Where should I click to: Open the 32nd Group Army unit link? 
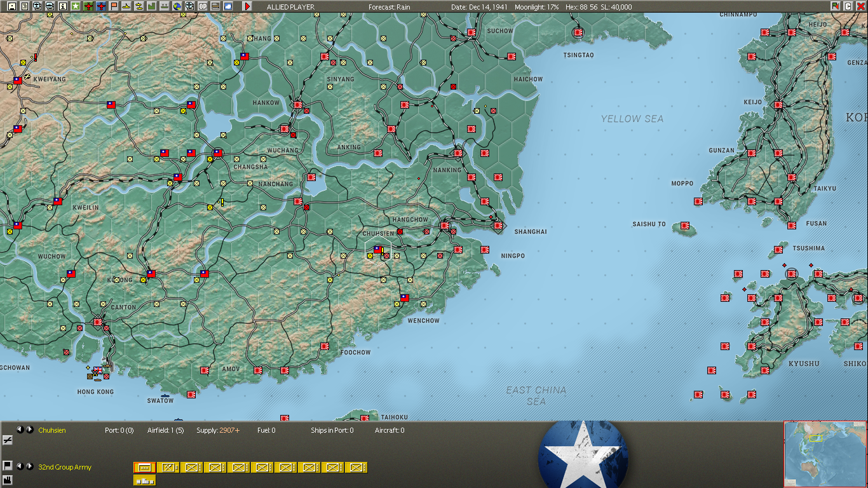tap(65, 468)
